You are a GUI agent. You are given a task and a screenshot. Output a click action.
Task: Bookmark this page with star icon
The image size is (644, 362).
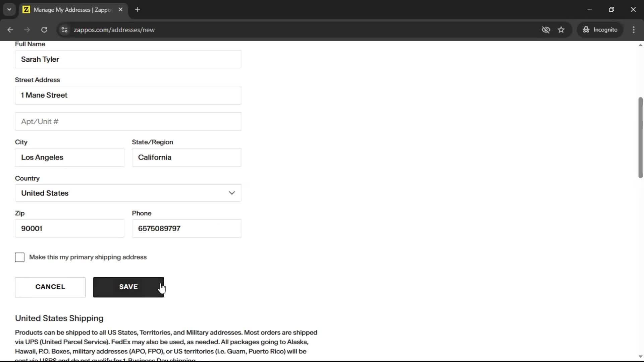point(561,30)
